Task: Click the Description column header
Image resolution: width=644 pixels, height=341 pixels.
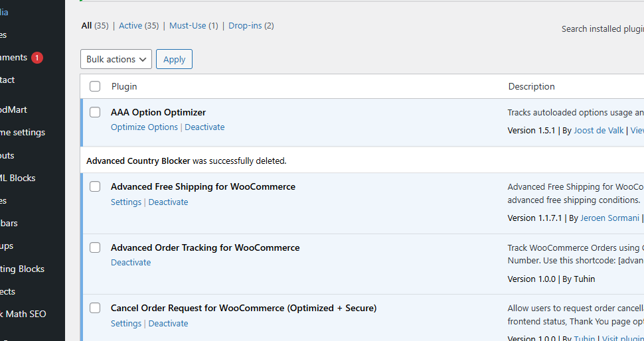Action: tap(531, 86)
